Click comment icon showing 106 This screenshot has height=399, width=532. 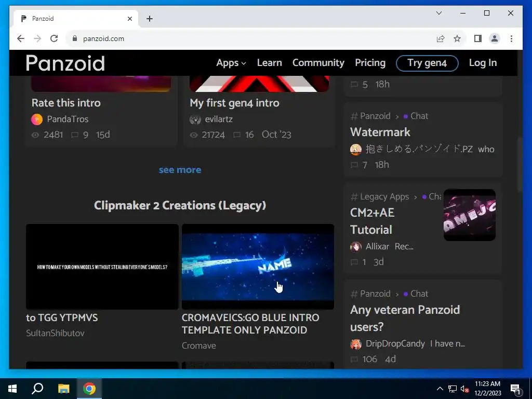pyautogui.click(x=354, y=360)
